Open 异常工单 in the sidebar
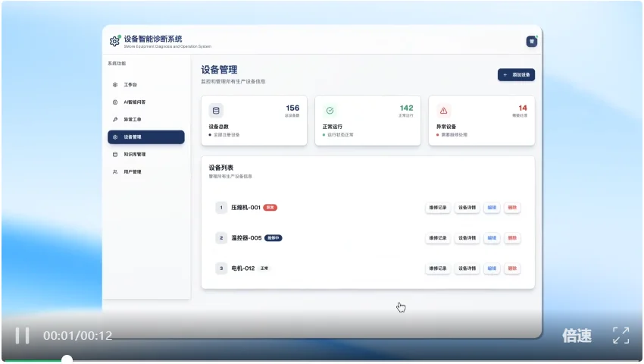The width and height of the screenshot is (644, 364). coord(145,119)
